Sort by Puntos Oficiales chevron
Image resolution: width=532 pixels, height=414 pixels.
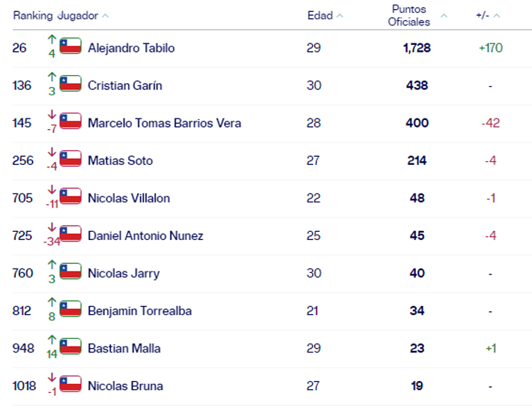click(444, 16)
